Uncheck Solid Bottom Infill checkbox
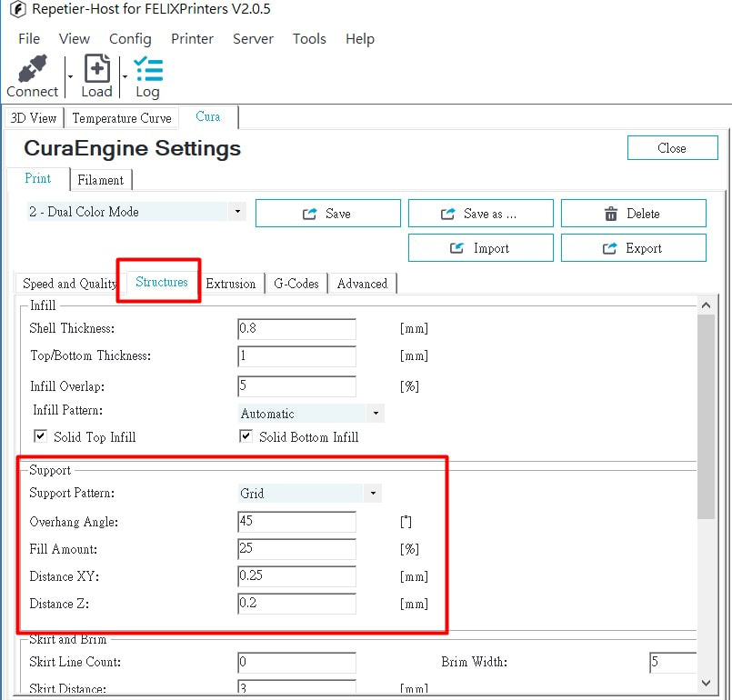The width and height of the screenshot is (732, 700). click(x=246, y=436)
